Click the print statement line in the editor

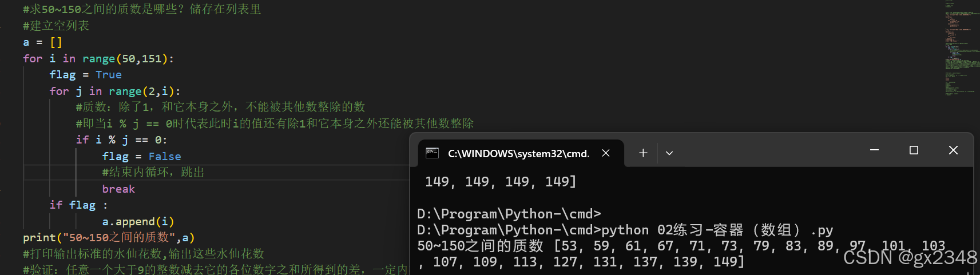point(109,237)
